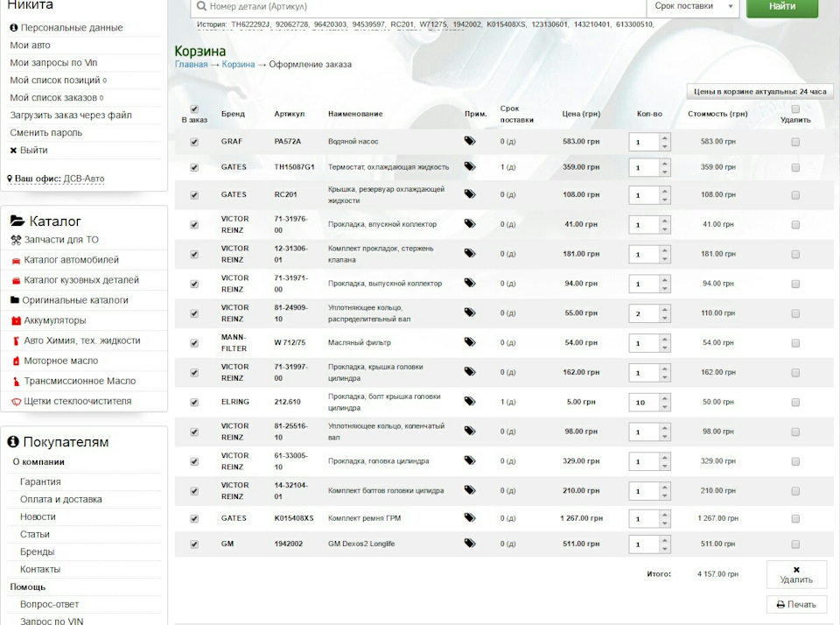Open the Каталог кузовных деталей catalog item
This screenshot has width=840, height=625.
(81, 280)
